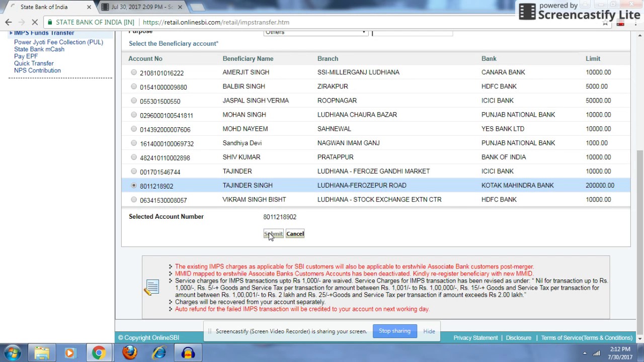Select Balbir Singh's account radio
The image size is (644, 362).
point(134,86)
